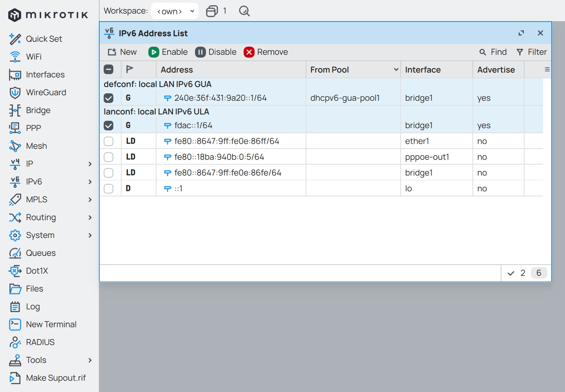Expand the System submenu chevron
Screen dimensions: 565x392
[90, 235]
